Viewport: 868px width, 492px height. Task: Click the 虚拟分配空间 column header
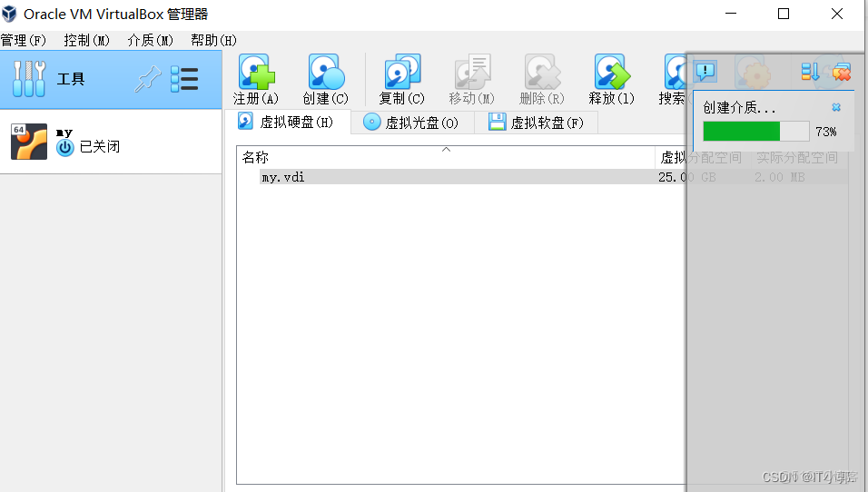point(701,158)
